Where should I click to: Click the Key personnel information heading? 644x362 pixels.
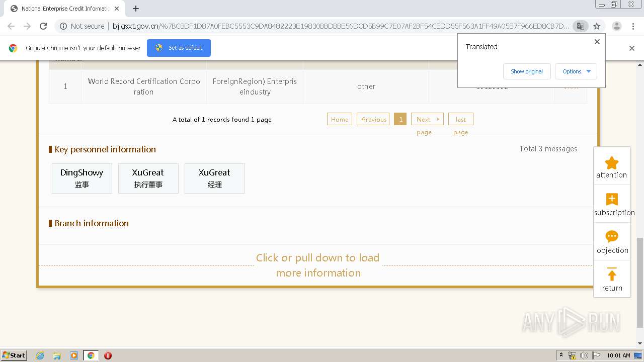click(x=105, y=149)
